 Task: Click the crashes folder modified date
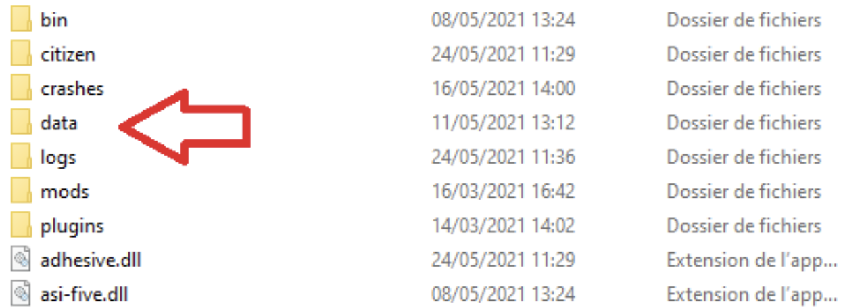coord(504,89)
